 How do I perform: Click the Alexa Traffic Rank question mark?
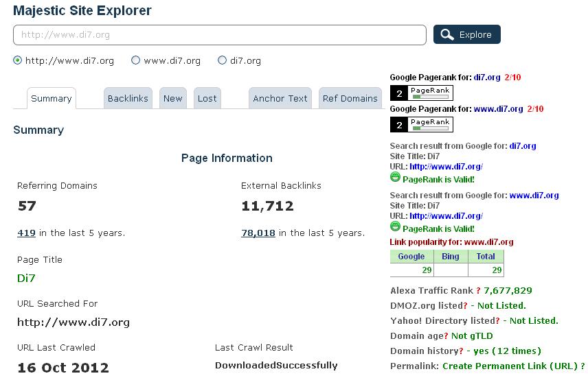click(x=478, y=290)
